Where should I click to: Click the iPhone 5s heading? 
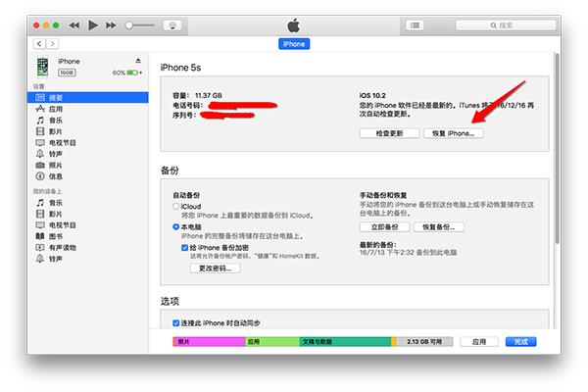(x=180, y=68)
